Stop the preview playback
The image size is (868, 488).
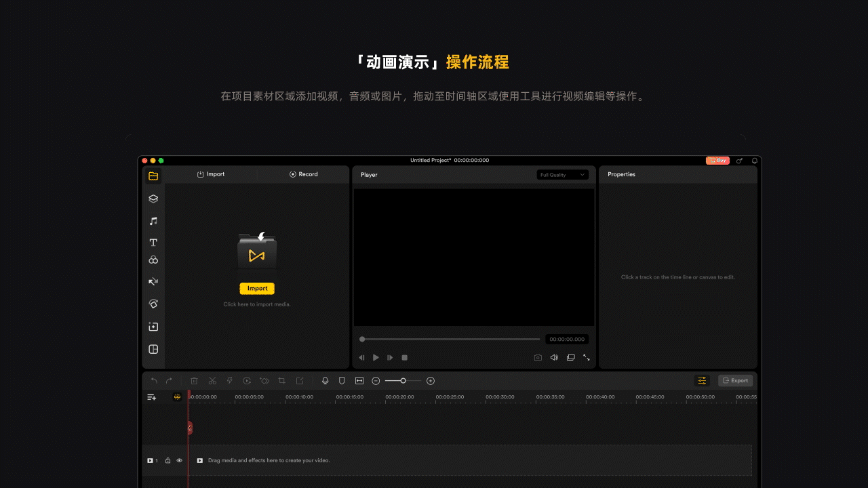tap(405, 357)
